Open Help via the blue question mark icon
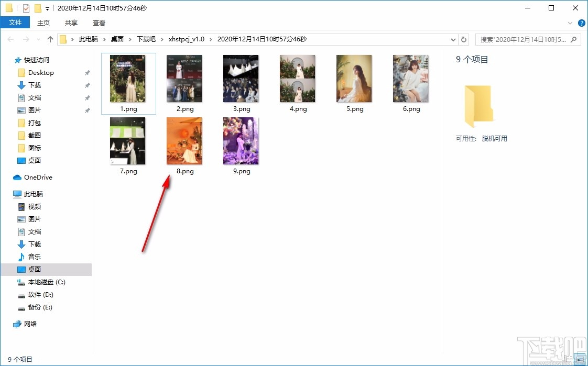This screenshot has height=366, width=588. (581, 23)
